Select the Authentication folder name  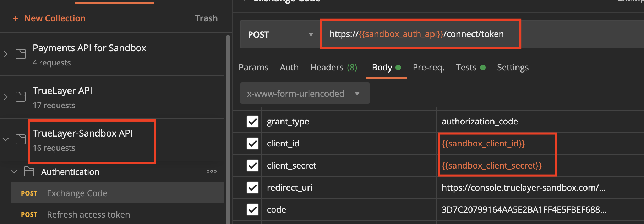point(70,172)
